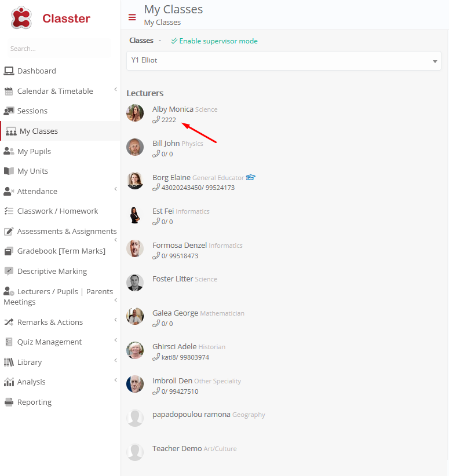Expand Assessments & Assignments chevron
The width and height of the screenshot is (449, 476).
click(115, 240)
